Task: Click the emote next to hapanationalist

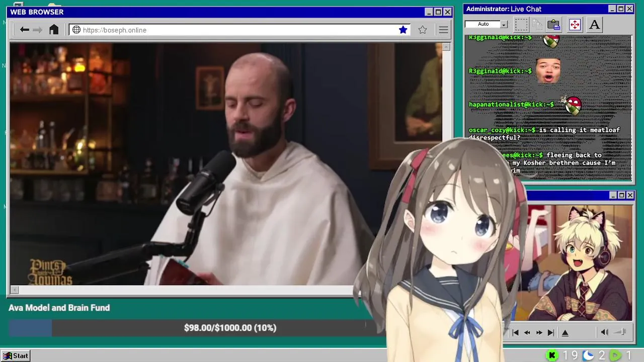Action: pyautogui.click(x=572, y=105)
